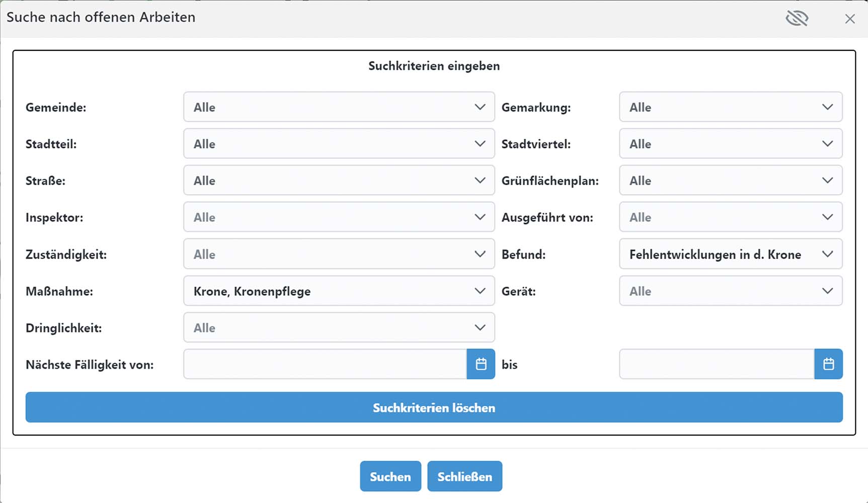This screenshot has width=868, height=503.
Task: Expand the Straße dropdown chevron
Action: pos(480,180)
